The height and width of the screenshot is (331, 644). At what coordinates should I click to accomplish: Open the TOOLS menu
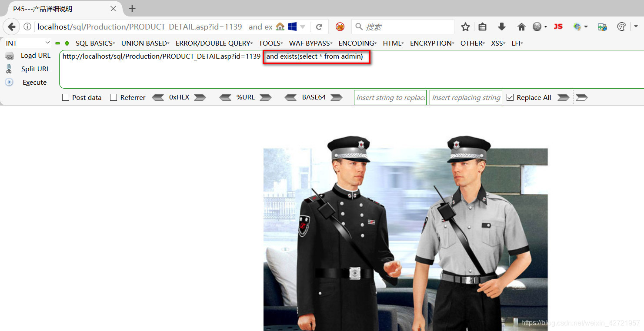[271, 43]
